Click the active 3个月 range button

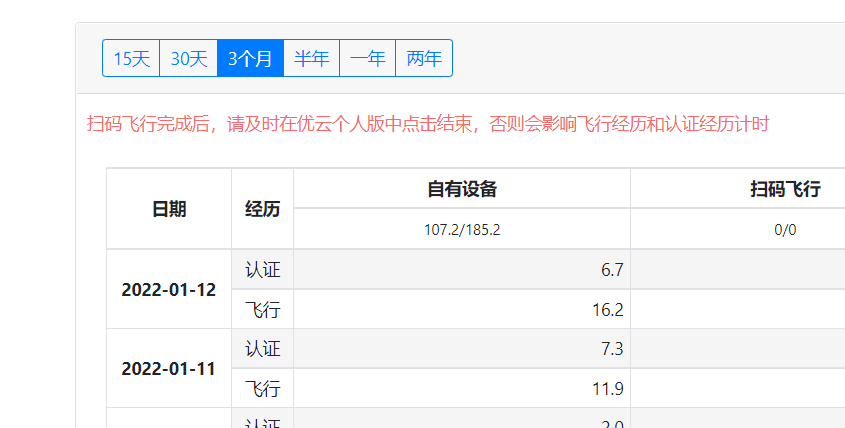[x=250, y=58]
